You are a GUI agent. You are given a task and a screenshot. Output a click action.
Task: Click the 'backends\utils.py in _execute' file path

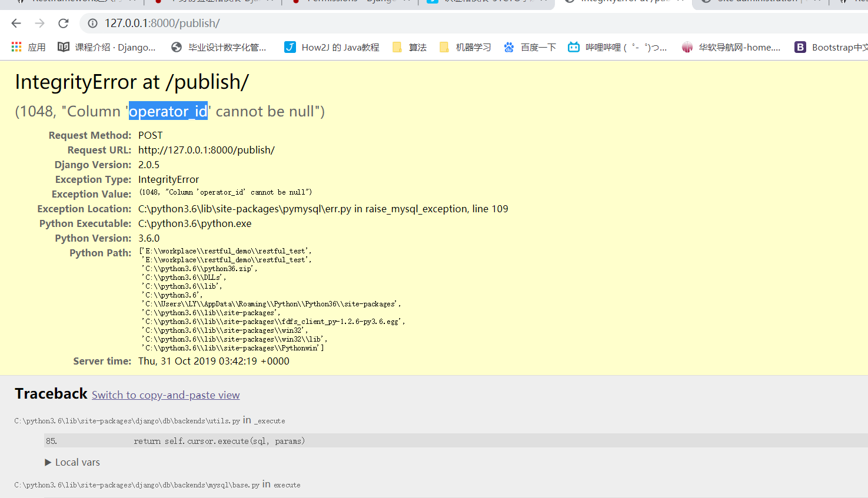pyautogui.click(x=149, y=420)
